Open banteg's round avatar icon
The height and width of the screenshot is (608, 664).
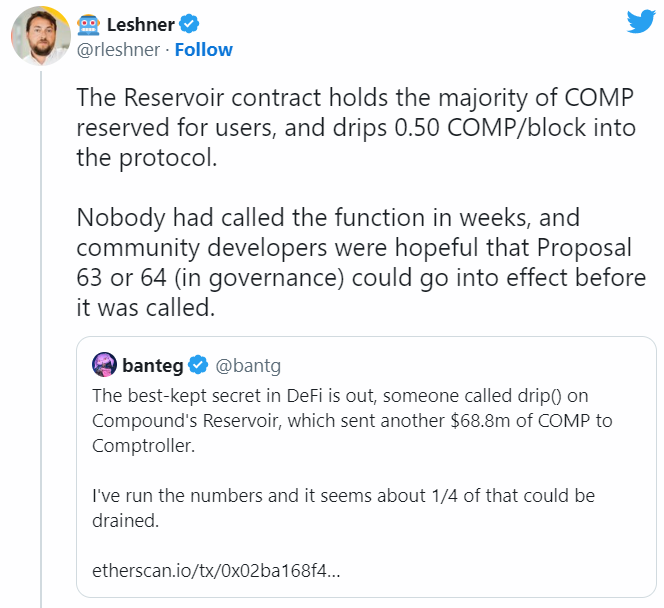(106, 365)
